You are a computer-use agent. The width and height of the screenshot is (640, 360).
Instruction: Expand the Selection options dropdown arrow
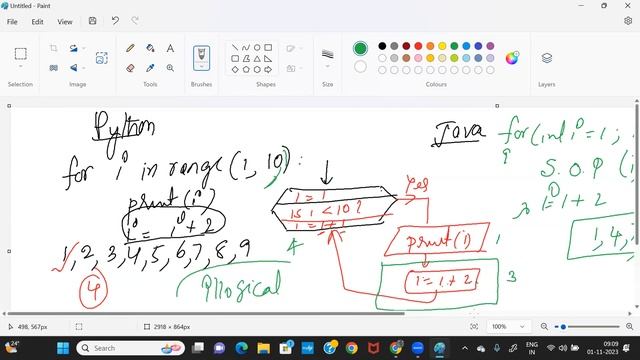[20, 67]
